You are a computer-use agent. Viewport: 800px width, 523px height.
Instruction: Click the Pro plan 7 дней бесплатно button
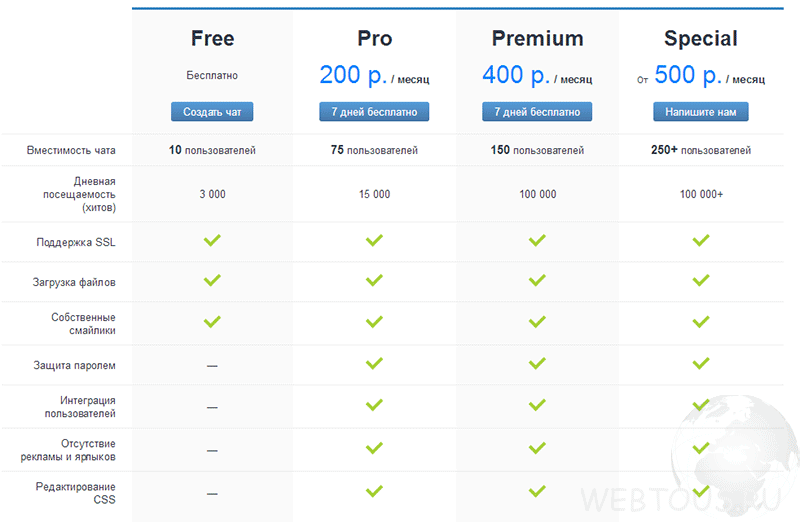pyautogui.click(x=374, y=112)
